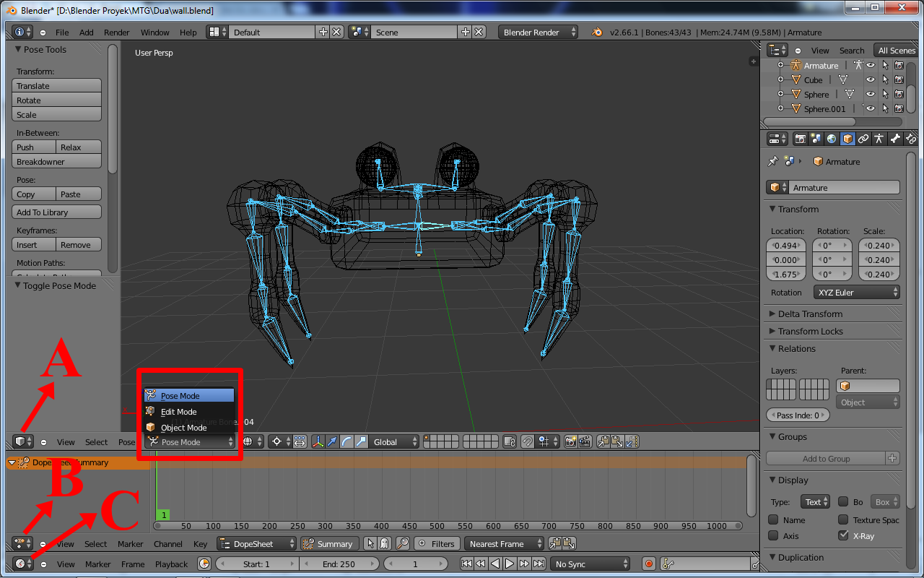
Task: Click the Pass Index value slider
Action: [x=798, y=415]
